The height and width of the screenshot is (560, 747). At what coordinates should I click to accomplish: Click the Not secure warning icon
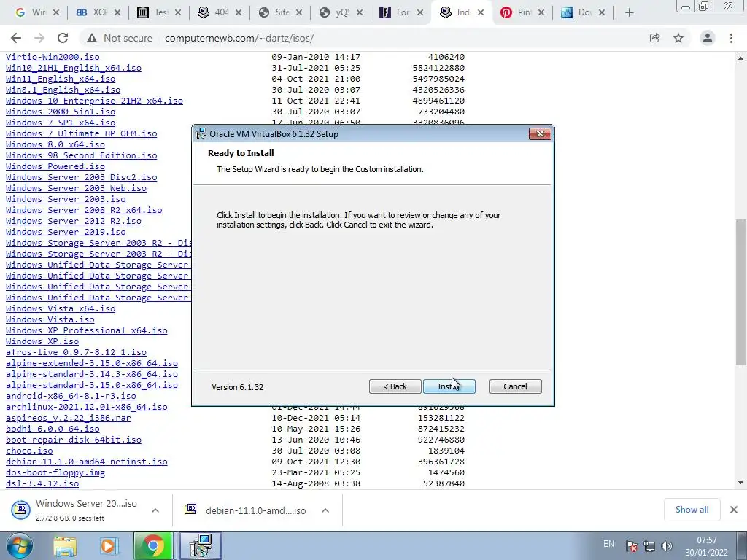(91, 38)
